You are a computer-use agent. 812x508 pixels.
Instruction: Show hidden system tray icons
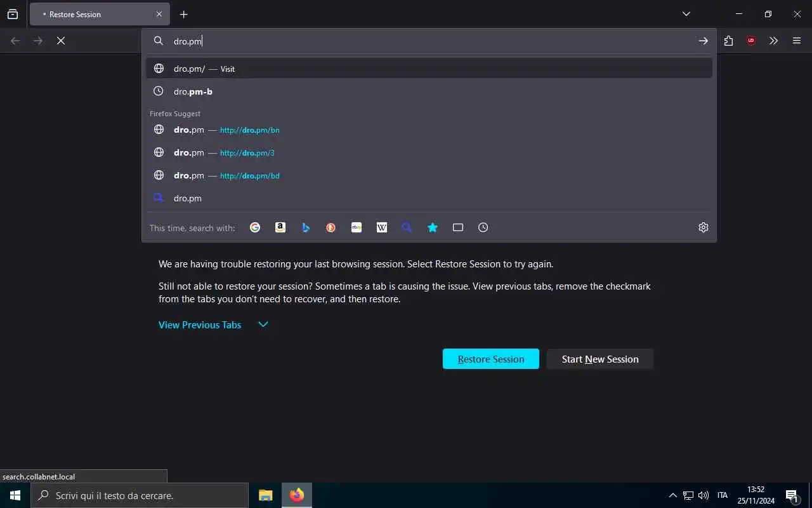point(673,495)
